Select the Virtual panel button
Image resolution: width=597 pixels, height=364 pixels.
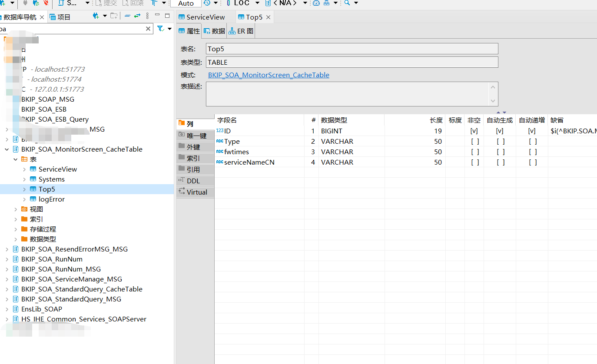pos(195,192)
